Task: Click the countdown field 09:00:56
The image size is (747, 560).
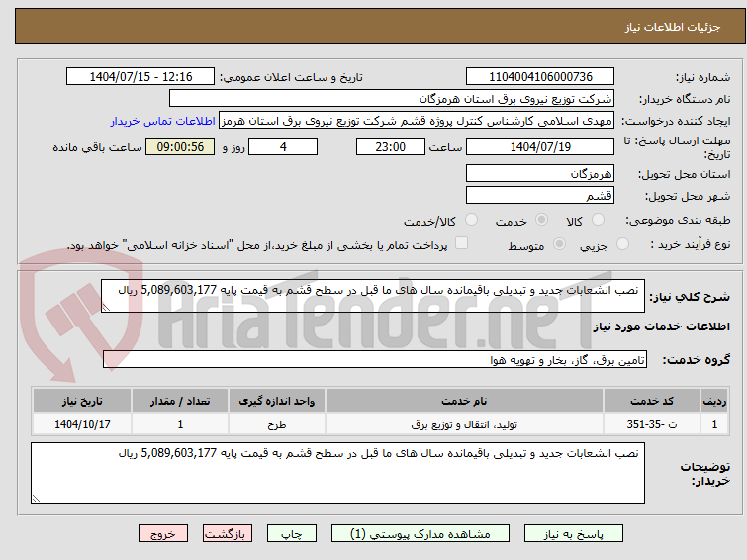Action: [x=180, y=146]
